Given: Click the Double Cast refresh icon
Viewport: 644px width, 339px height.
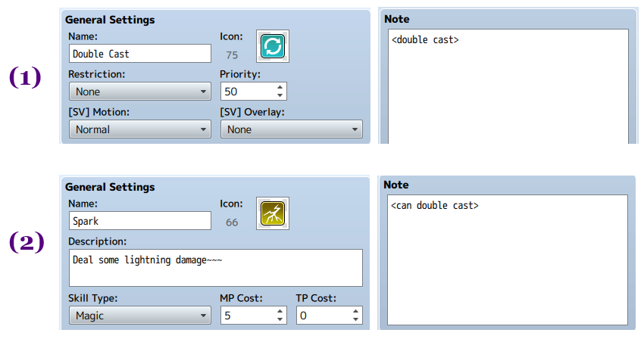Looking at the screenshot, I should tap(273, 46).
